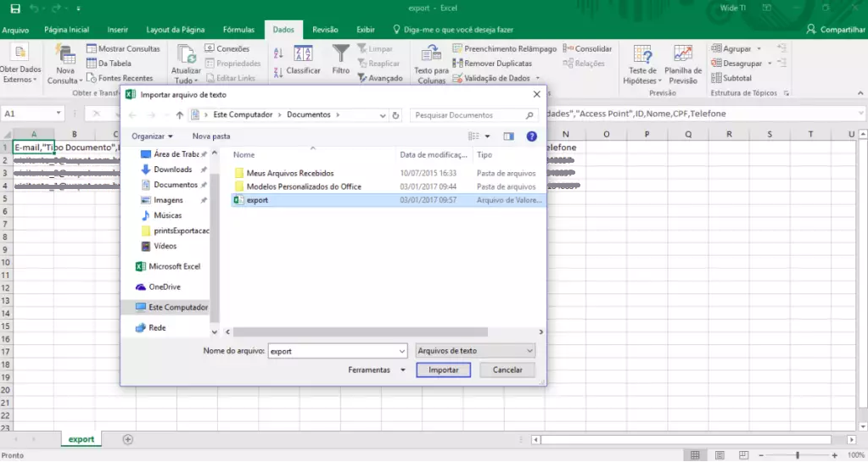Screen dimensions: 868x462
Task: Open Validação de Dados
Action: 496,78
